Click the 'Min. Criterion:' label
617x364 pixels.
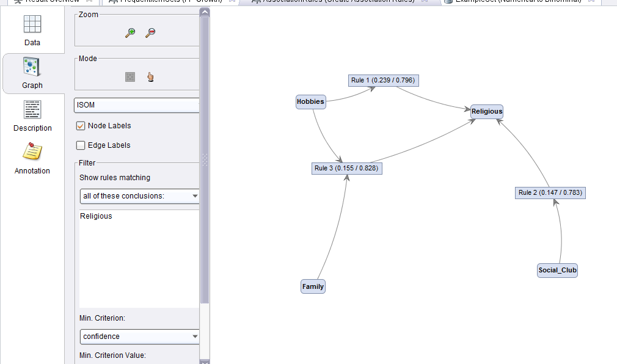tap(102, 318)
